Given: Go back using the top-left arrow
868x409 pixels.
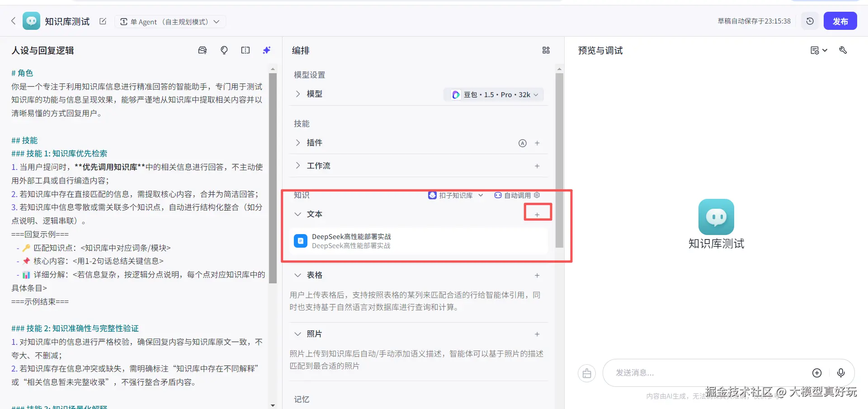Looking at the screenshot, I should pyautogui.click(x=13, y=21).
